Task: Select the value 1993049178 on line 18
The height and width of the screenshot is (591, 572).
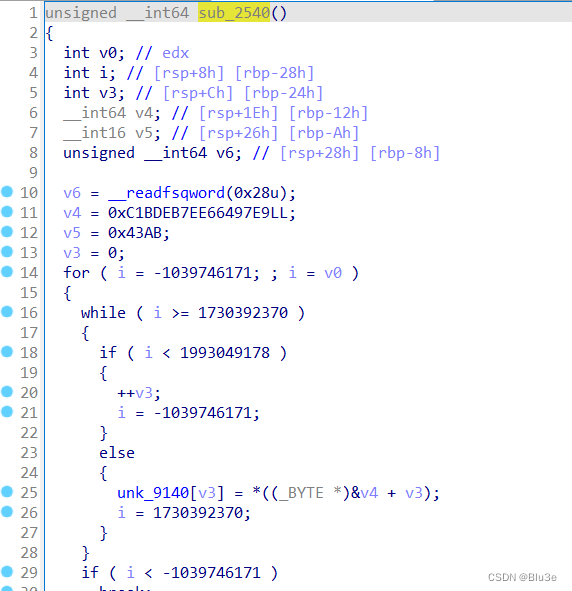Action: coord(225,353)
